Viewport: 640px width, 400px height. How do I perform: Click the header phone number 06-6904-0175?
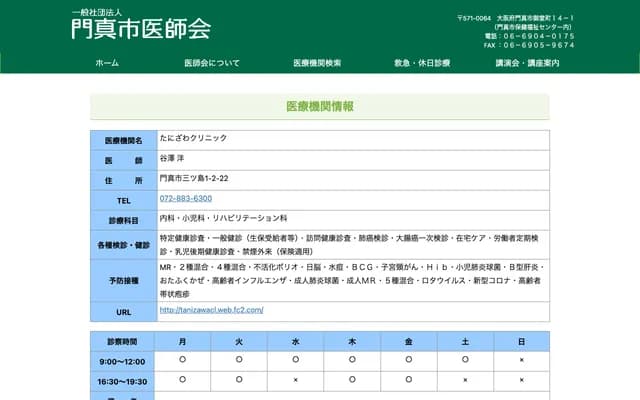[539, 36]
